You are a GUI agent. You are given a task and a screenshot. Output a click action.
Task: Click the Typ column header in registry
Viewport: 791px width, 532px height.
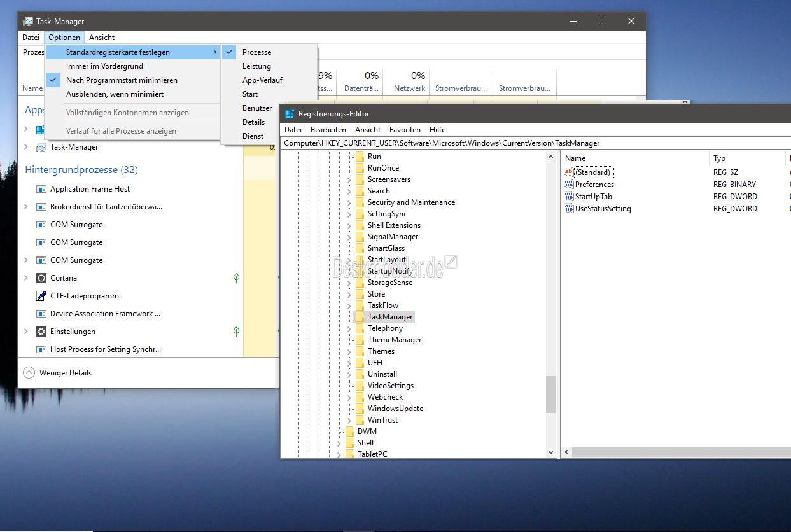[748, 158]
